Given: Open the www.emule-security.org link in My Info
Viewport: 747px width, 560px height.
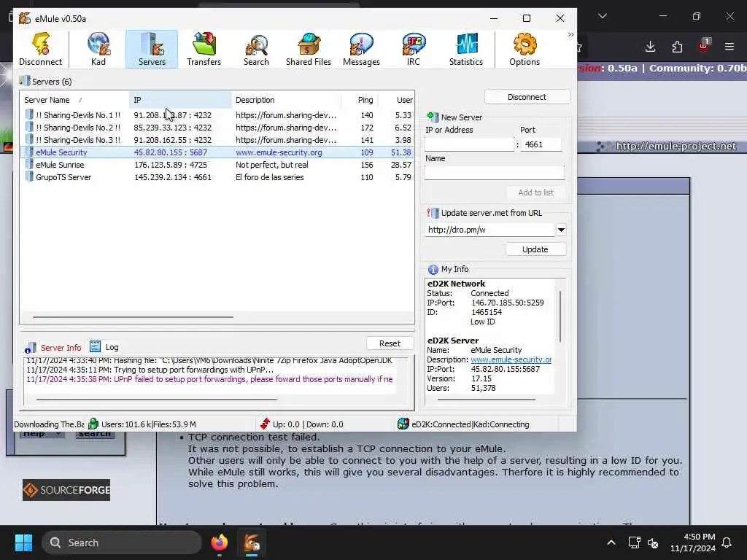Looking at the screenshot, I should coord(511,359).
